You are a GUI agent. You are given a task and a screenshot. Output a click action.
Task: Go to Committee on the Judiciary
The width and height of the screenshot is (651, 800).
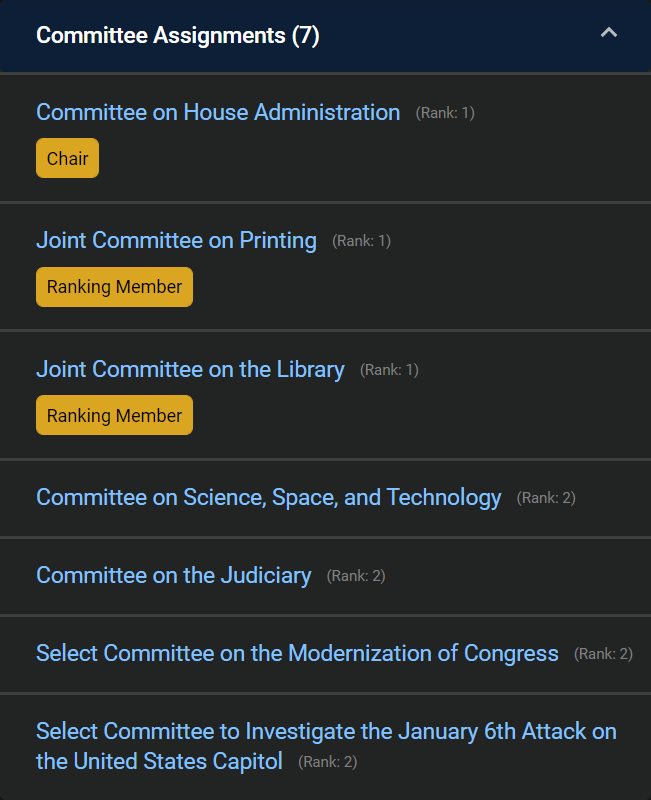[173, 575]
